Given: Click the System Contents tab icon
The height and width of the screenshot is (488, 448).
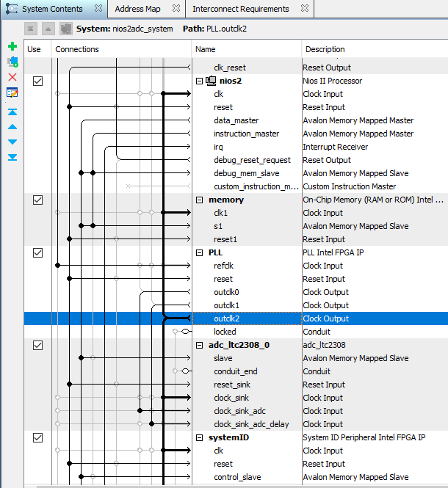Looking at the screenshot, I should pyautogui.click(x=12, y=8).
